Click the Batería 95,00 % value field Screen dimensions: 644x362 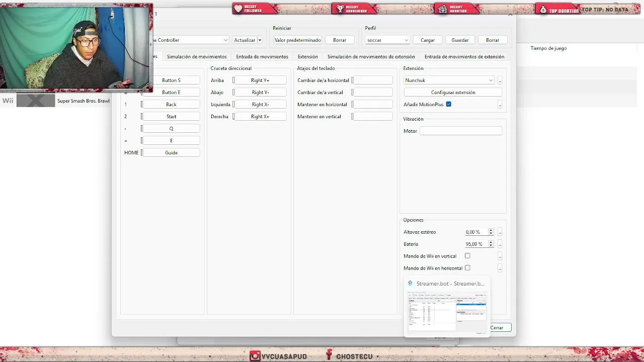[x=476, y=244]
